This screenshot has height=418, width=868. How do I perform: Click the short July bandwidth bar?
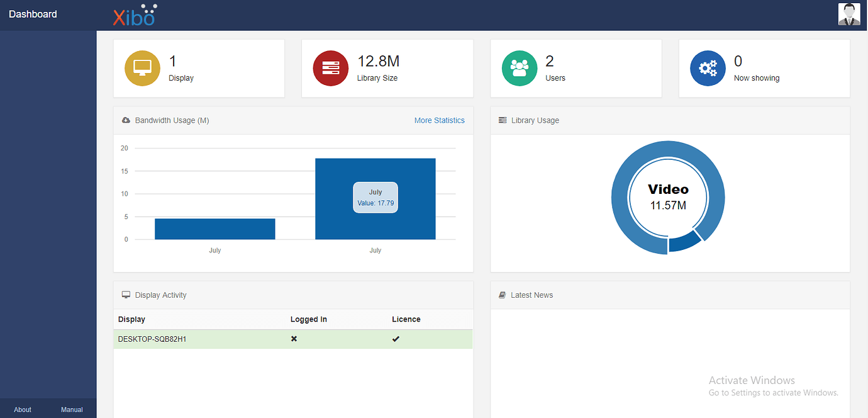214,229
